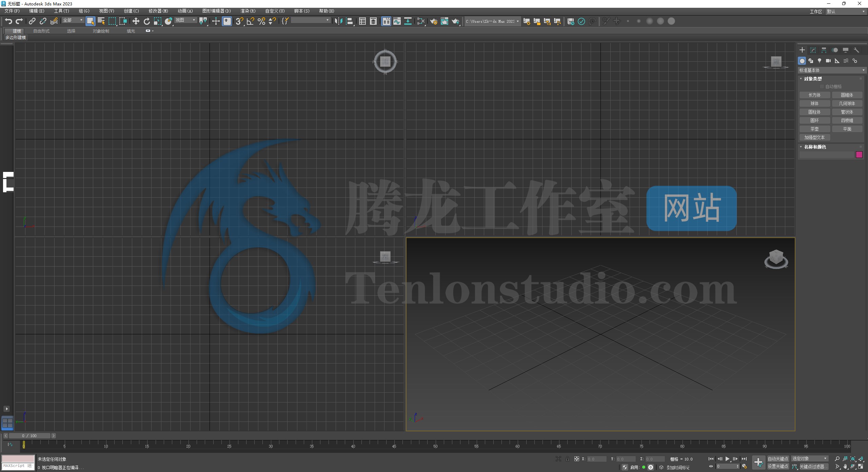Go to the end frame button
Viewport: 868px width, 472px height.
(x=744, y=459)
